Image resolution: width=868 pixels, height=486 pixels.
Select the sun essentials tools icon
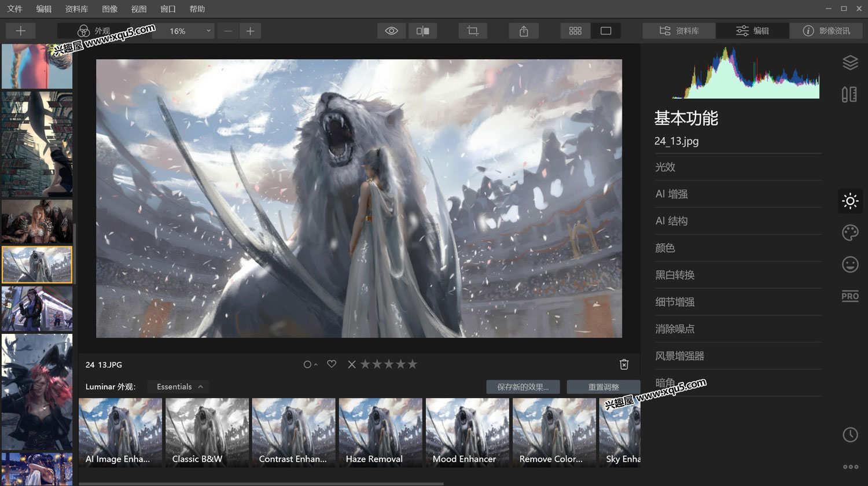(x=850, y=201)
